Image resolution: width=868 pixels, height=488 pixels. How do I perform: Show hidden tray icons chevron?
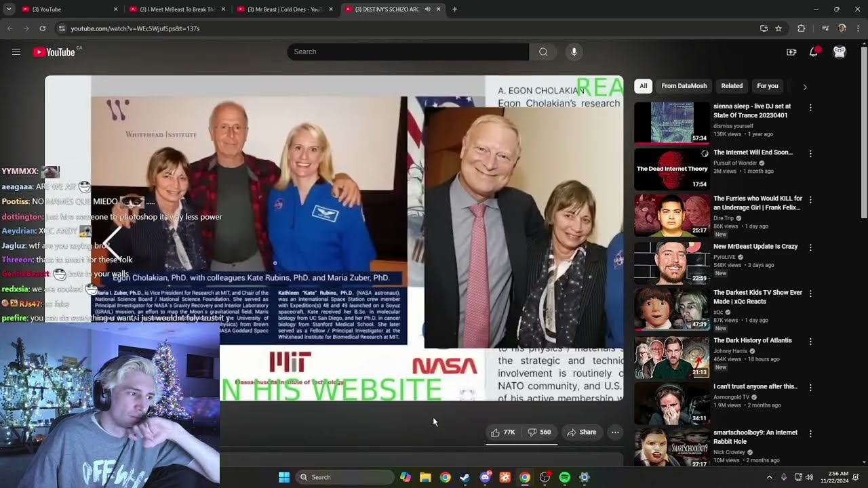(769, 477)
